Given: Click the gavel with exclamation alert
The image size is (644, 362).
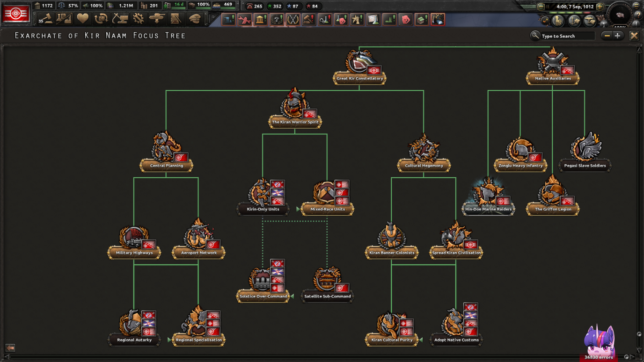Looking at the screenshot, I should [309, 20].
